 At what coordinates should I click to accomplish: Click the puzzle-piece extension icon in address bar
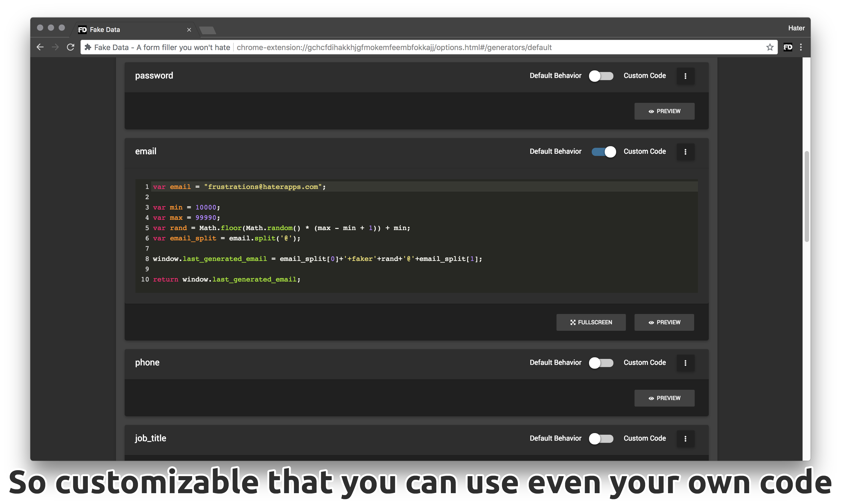coord(88,47)
